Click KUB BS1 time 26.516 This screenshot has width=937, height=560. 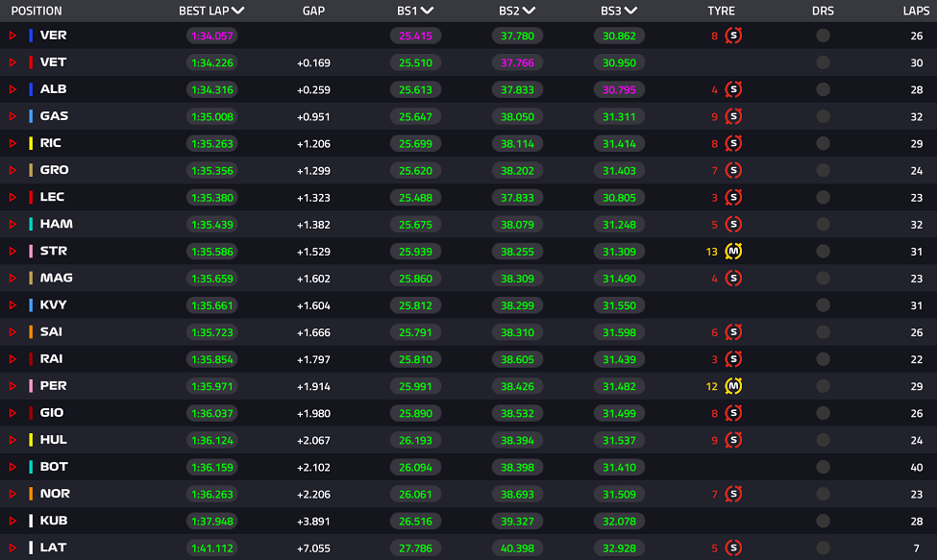pyautogui.click(x=415, y=522)
